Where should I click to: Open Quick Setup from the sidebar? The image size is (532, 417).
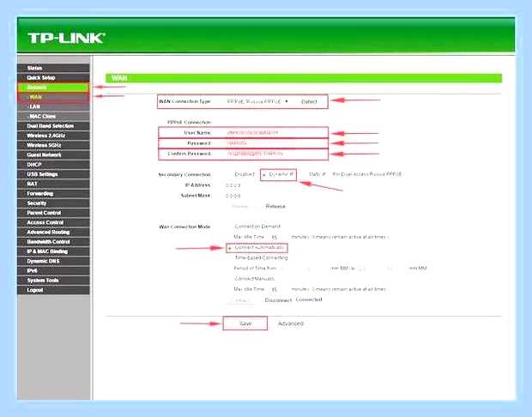point(53,78)
